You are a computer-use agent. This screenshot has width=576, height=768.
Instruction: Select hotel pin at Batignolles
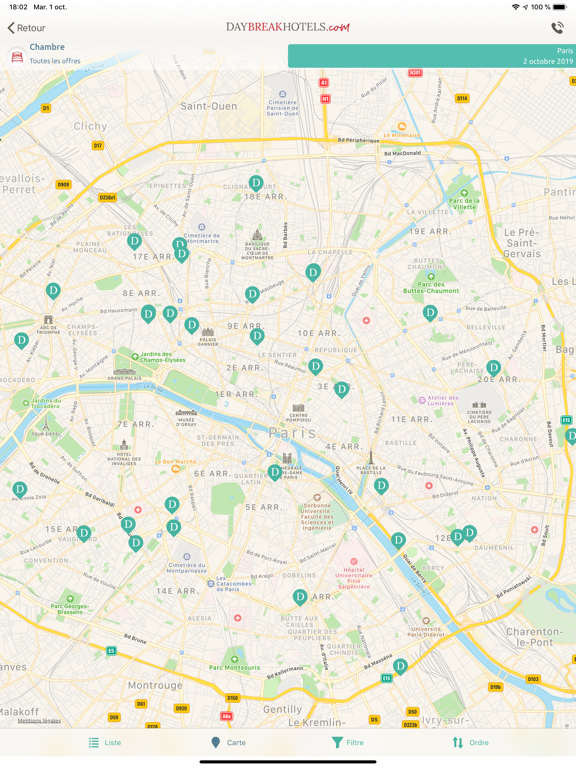click(134, 241)
